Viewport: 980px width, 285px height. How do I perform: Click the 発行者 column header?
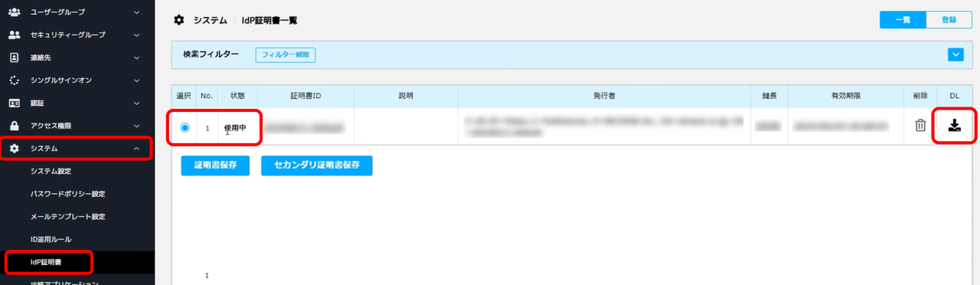coord(604,97)
